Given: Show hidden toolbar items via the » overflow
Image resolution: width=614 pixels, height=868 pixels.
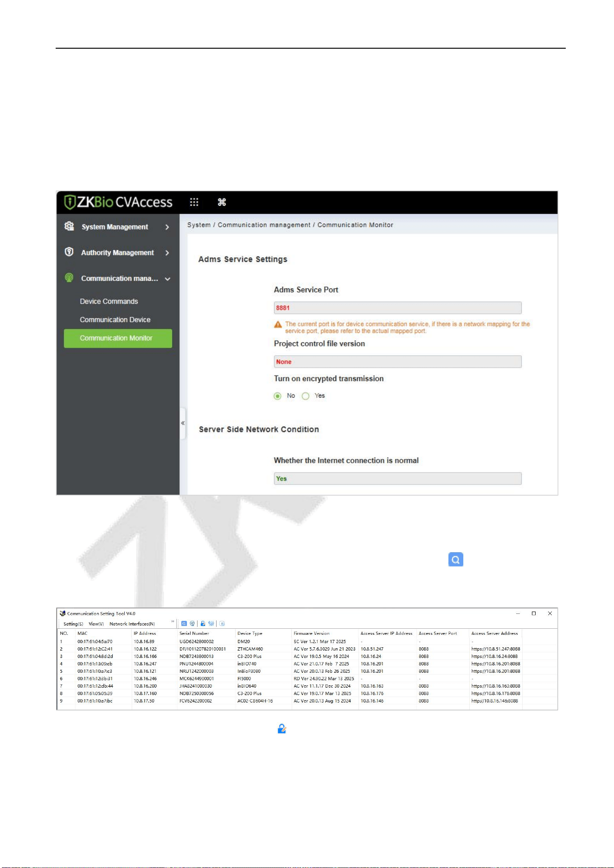Looking at the screenshot, I should tap(173, 622).
